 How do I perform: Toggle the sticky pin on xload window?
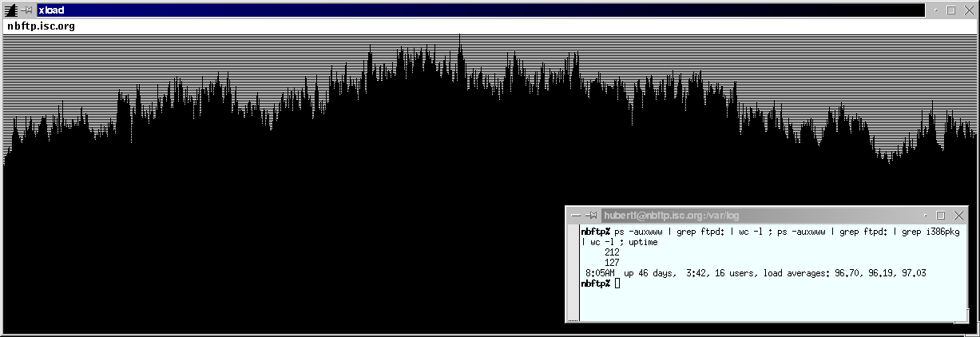pos(27,10)
